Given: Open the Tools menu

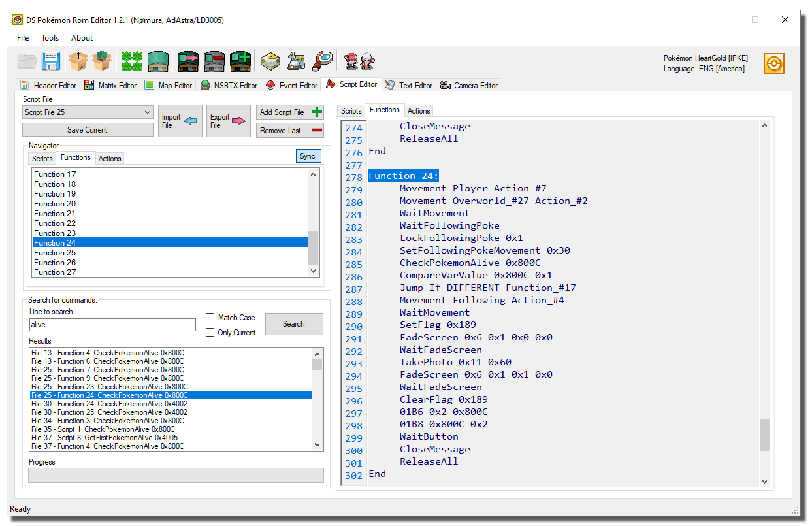Looking at the screenshot, I should 50,38.
